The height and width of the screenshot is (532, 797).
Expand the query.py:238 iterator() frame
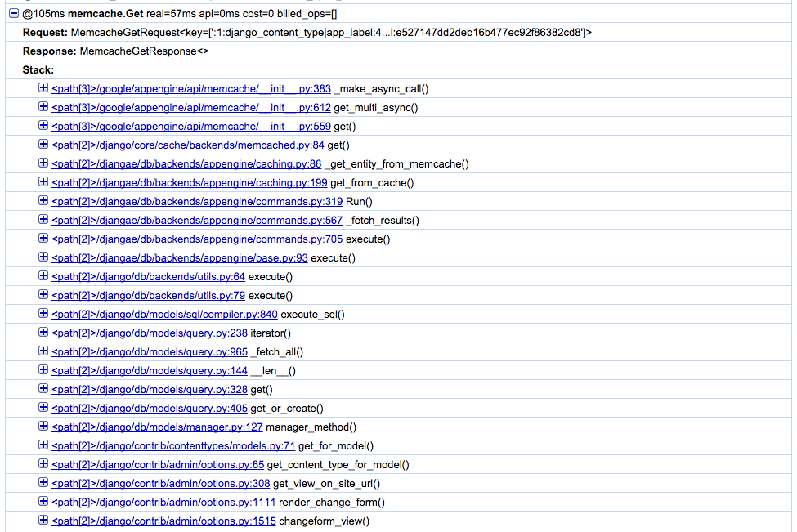[x=43, y=333]
